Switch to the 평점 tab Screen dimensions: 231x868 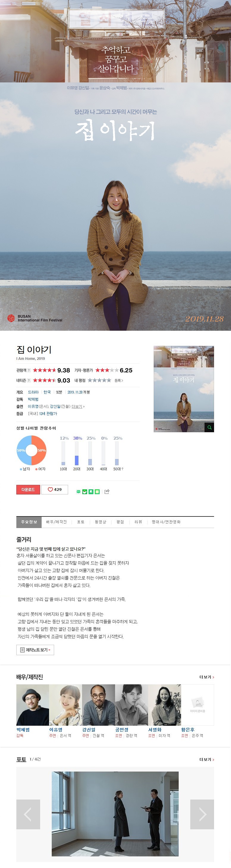(120, 522)
